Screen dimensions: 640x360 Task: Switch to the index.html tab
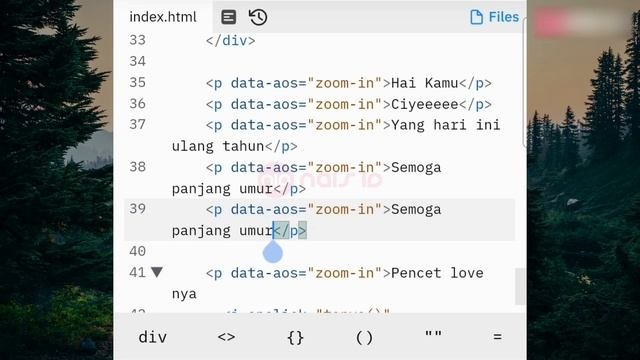(x=163, y=17)
